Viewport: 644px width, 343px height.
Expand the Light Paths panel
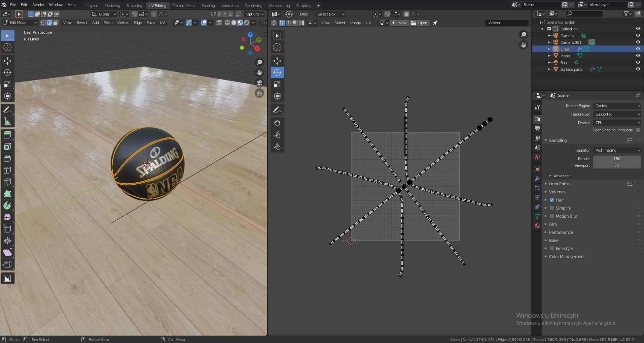click(559, 184)
